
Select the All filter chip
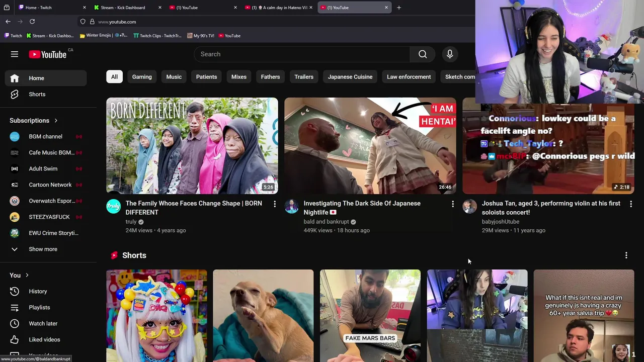click(x=114, y=77)
